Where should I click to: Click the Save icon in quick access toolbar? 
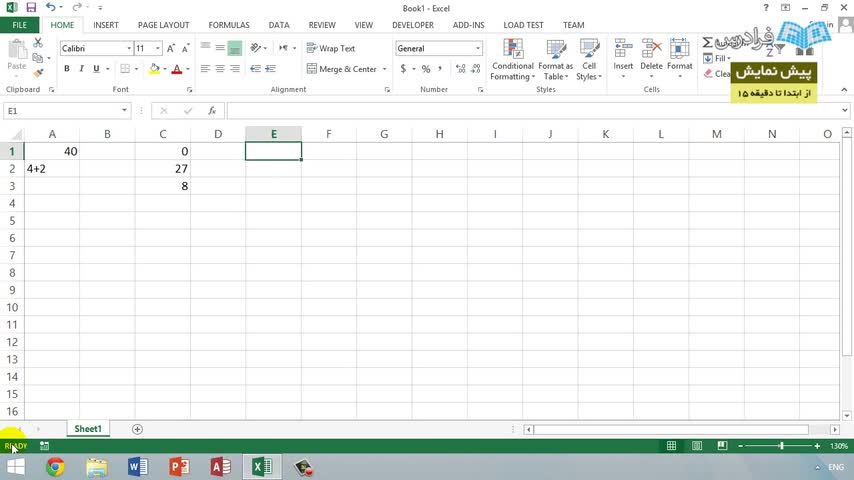[31, 8]
